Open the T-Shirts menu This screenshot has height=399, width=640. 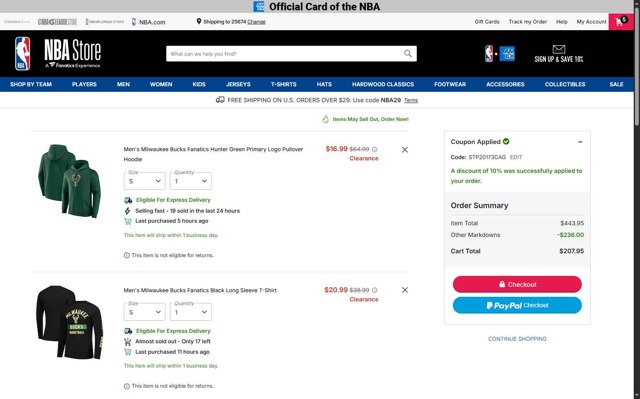[283, 84]
